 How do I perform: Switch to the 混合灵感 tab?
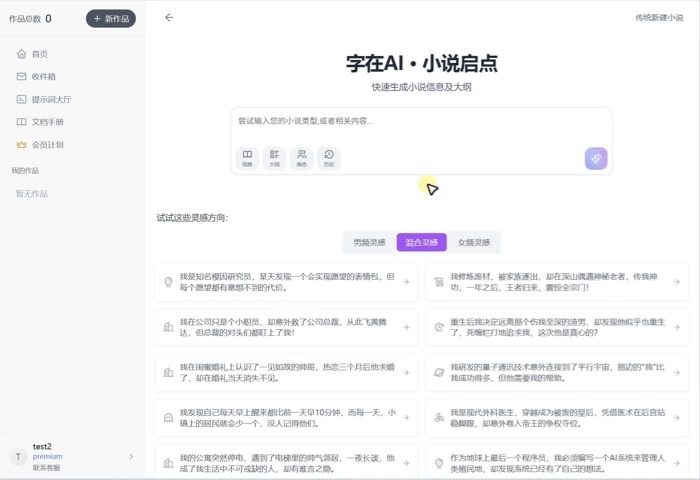[421, 242]
